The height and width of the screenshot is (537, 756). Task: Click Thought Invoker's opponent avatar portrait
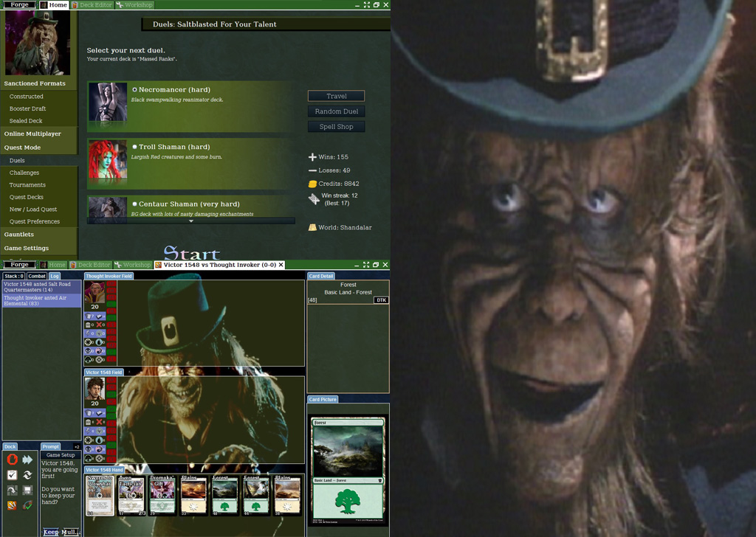[94, 292]
